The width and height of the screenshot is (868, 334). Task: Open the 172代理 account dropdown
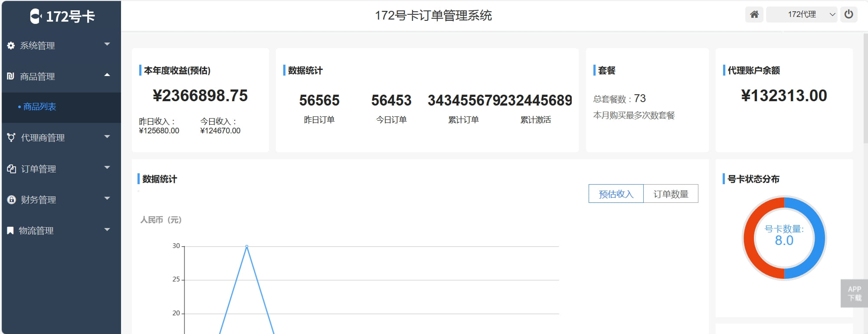[802, 14]
